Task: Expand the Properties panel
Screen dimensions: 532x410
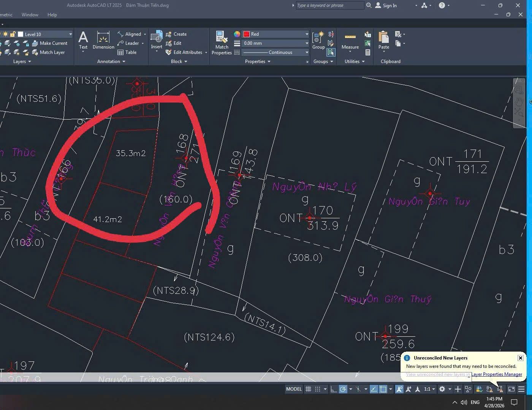Action: pyautogui.click(x=258, y=61)
